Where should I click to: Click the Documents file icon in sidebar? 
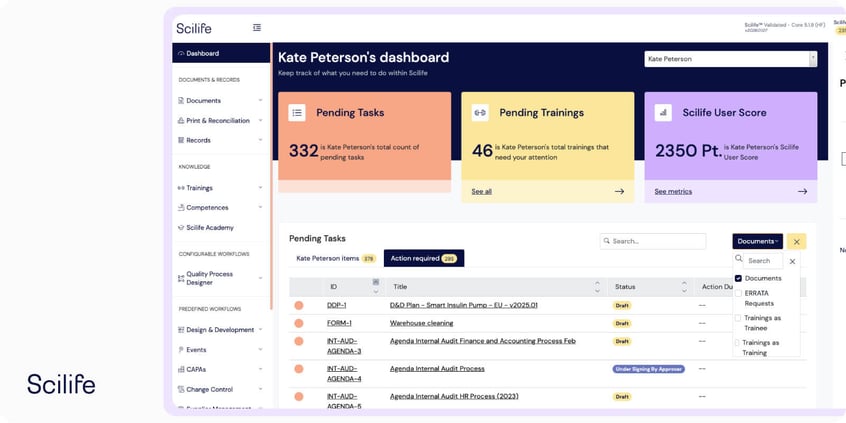click(181, 100)
